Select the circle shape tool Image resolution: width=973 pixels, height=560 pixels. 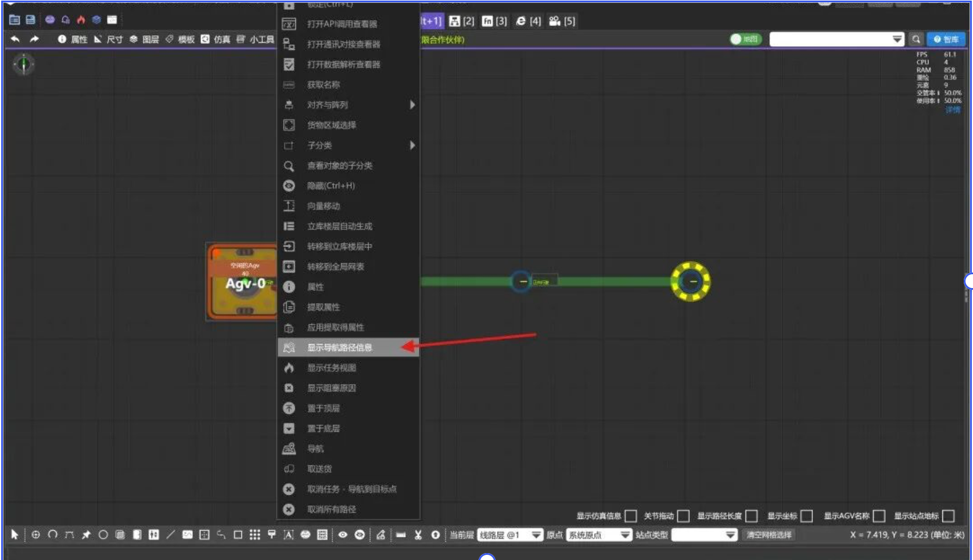point(103,535)
